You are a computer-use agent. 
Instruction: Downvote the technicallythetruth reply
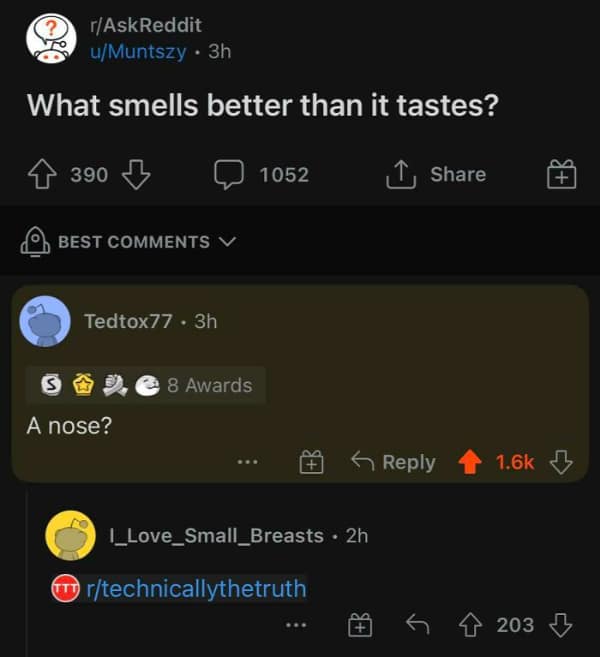(x=562, y=625)
